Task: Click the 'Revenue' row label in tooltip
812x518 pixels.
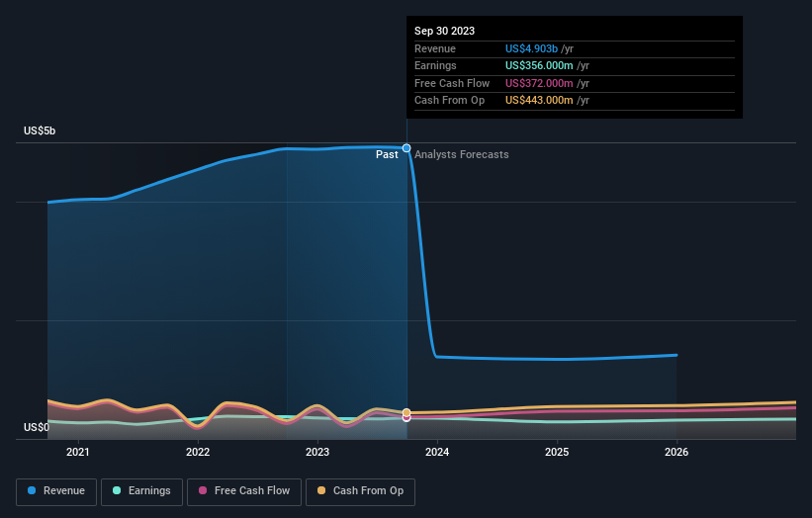Action: point(435,48)
